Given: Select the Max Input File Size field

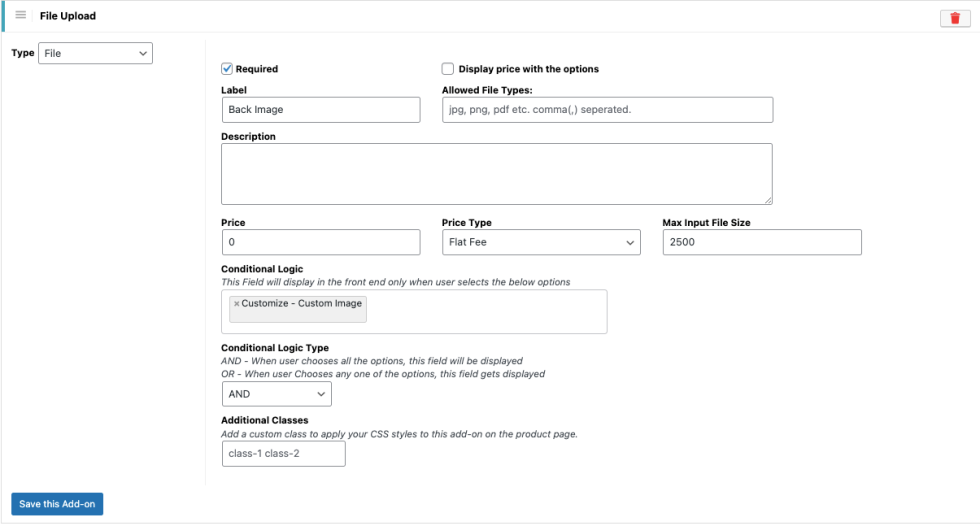Looking at the screenshot, I should (x=761, y=242).
